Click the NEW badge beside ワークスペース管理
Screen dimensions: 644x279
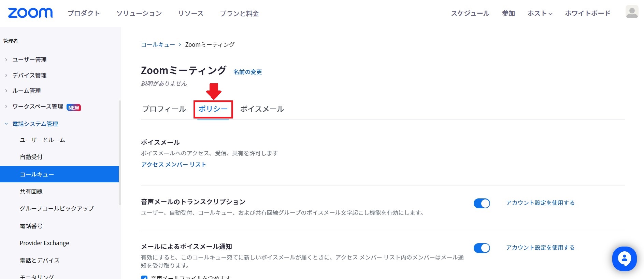(x=74, y=108)
